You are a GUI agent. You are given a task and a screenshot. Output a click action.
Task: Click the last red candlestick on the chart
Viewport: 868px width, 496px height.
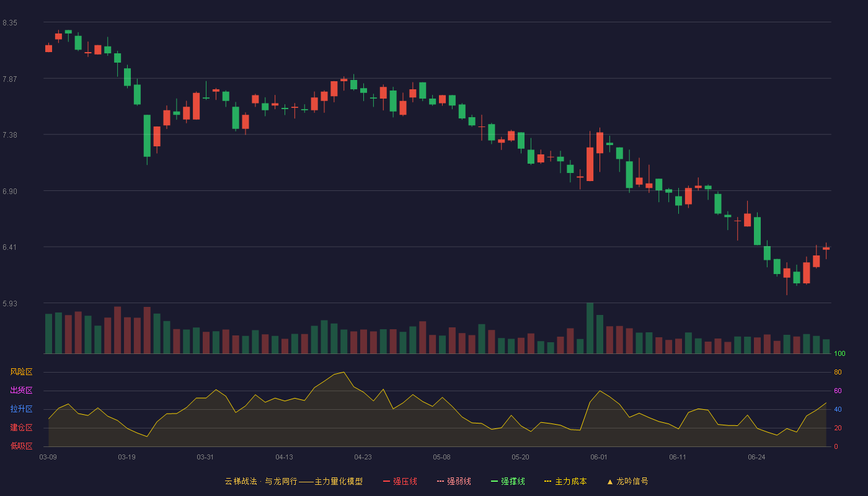826,248
